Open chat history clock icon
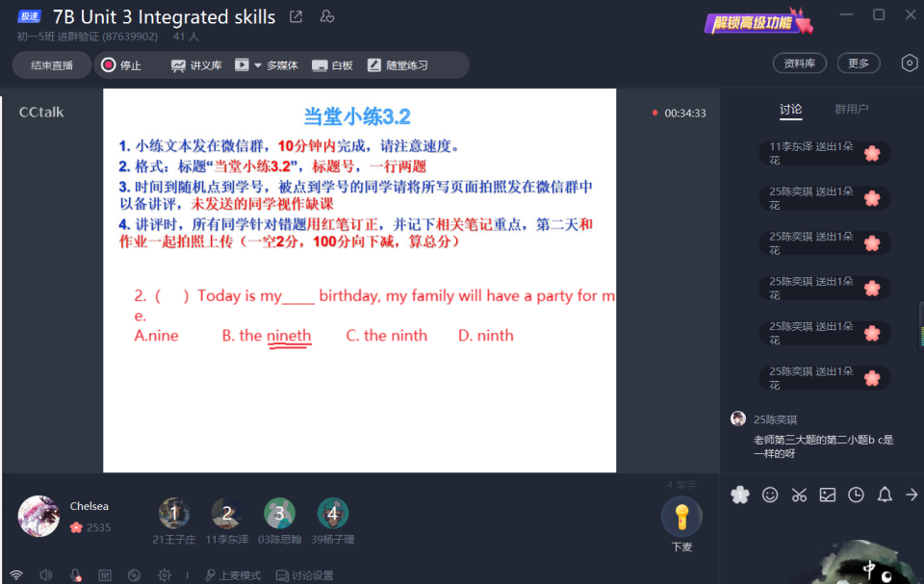The height and width of the screenshot is (584, 924). 856,495
